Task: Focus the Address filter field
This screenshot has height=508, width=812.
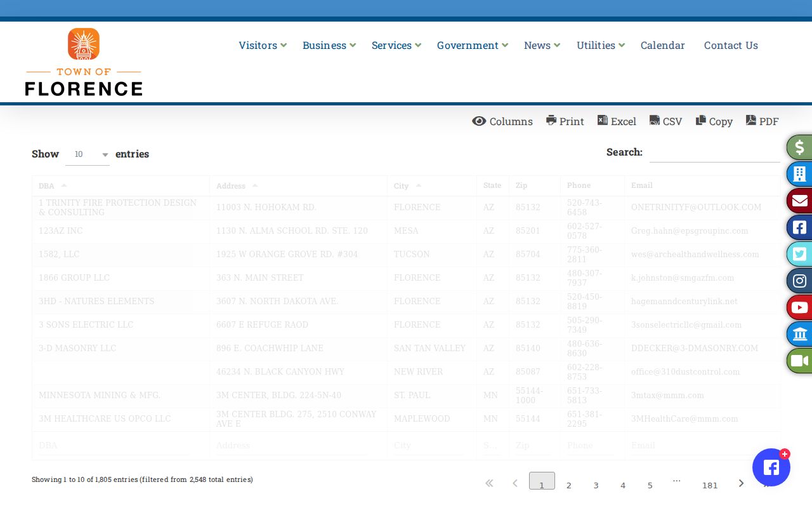Action: pos(292,446)
